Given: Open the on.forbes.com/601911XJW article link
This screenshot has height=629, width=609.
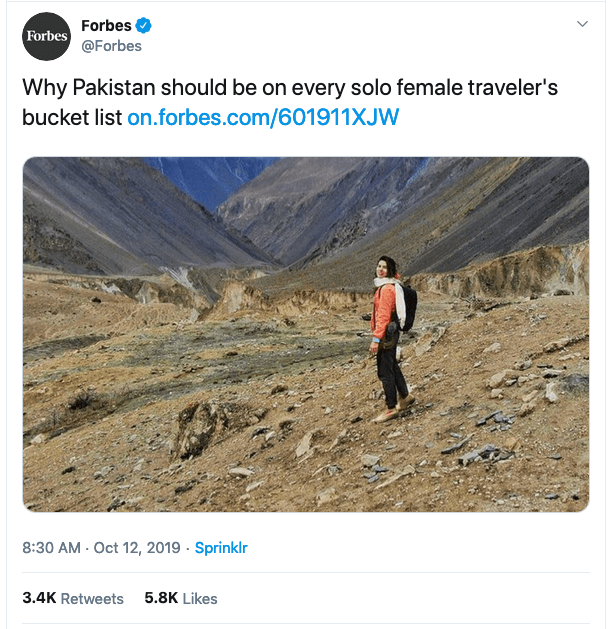Looking at the screenshot, I should pos(263,117).
